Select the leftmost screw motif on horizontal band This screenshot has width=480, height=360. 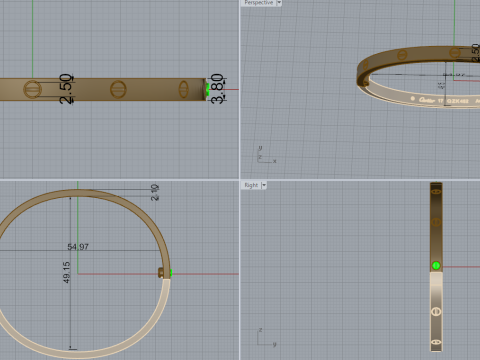(32, 89)
